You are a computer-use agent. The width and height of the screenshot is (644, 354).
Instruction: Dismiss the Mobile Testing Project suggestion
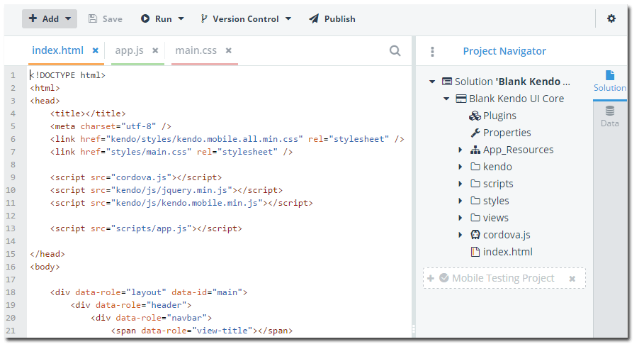pyautogui.click(x=572, y=279)
